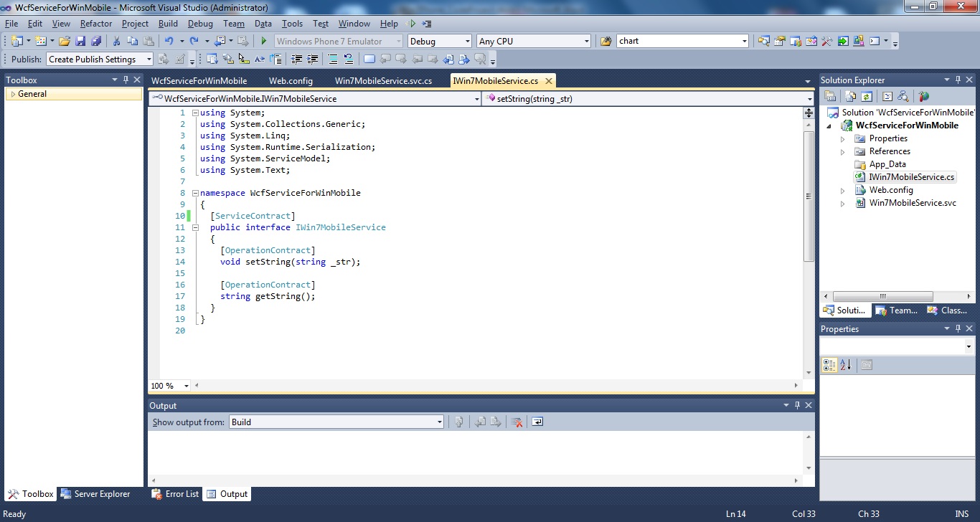Screen dimensions: 980x522
Task: Click Show All Files icon in Solution Explorer
Action: click(850, 96)
